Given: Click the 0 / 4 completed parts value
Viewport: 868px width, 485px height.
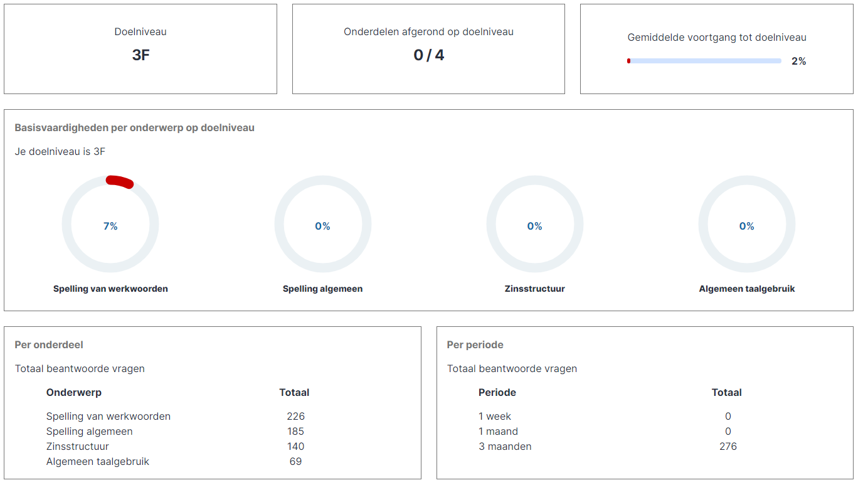Looking at the screenshot, I should pos(428,55).
